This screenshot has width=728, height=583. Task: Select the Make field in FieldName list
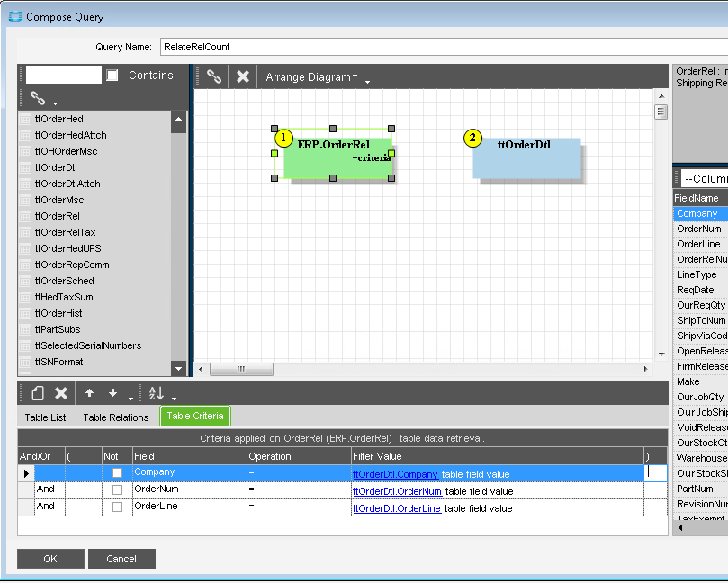(x=701, y=381)
